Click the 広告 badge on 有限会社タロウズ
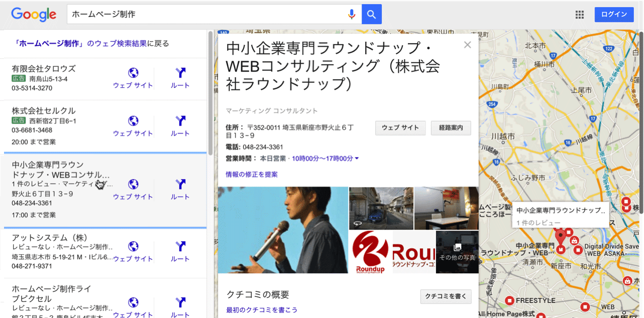The height and width of the screenshot is (318, 644). coord(19,79)
